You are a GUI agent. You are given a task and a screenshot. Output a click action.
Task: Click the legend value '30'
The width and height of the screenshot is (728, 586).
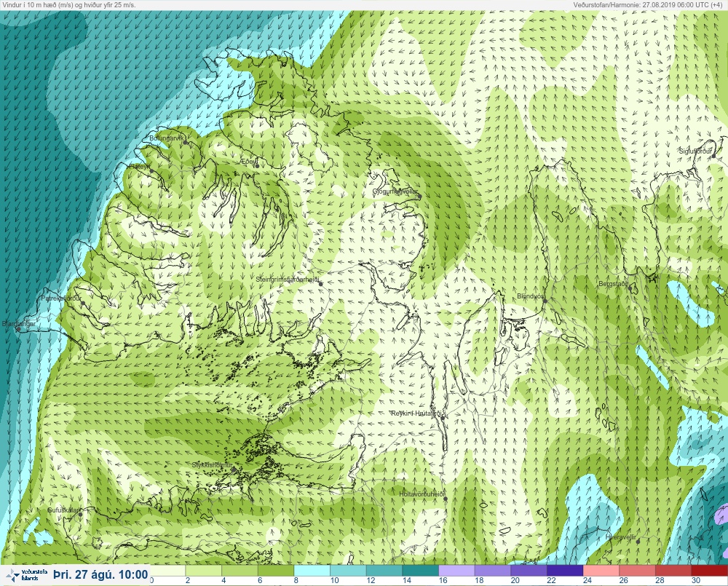tap(695, 580)
